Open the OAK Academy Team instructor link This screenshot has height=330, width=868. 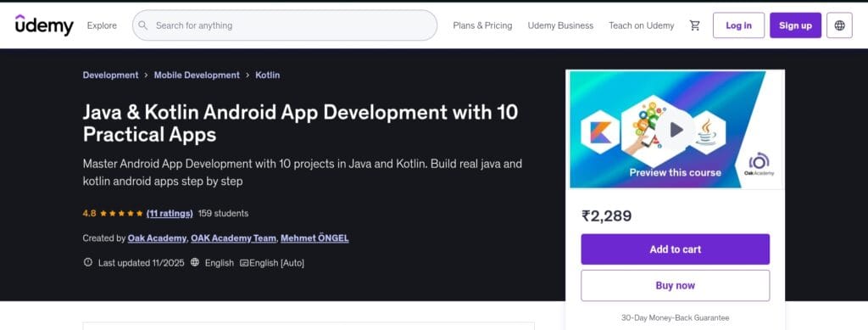pyautogui.click(x=233, y=238)
